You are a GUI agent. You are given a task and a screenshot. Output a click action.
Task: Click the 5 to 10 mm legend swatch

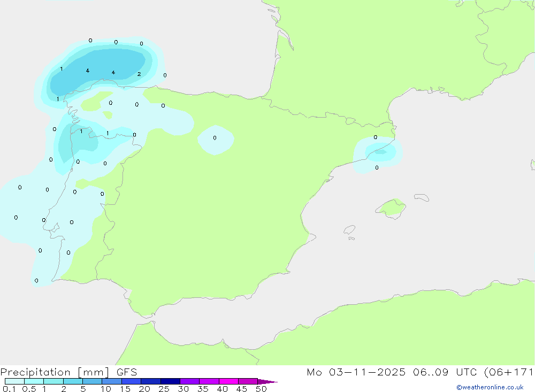click(92, 381)
